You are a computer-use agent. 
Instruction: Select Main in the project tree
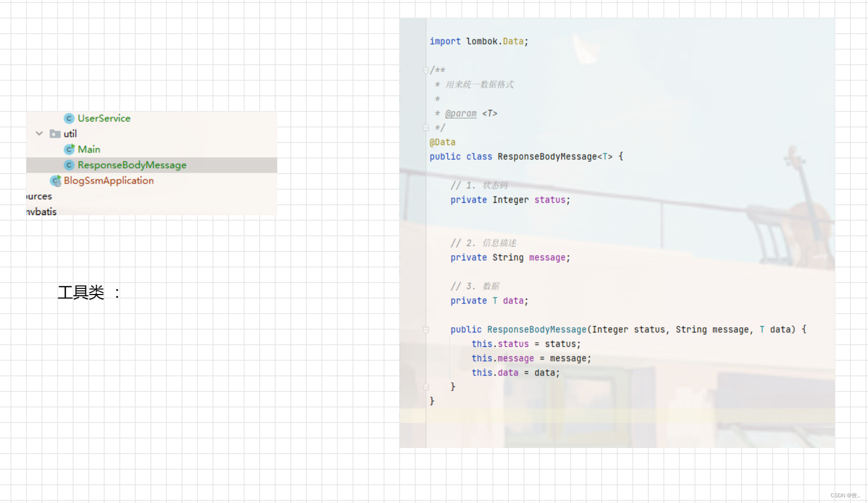[89, 149]
